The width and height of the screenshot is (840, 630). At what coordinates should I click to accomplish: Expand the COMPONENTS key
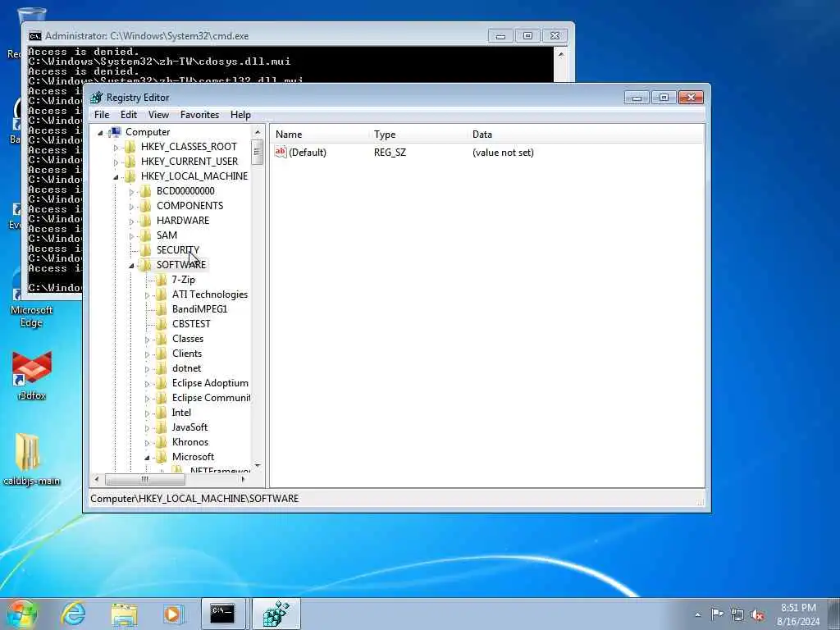[x=131, y=207]
